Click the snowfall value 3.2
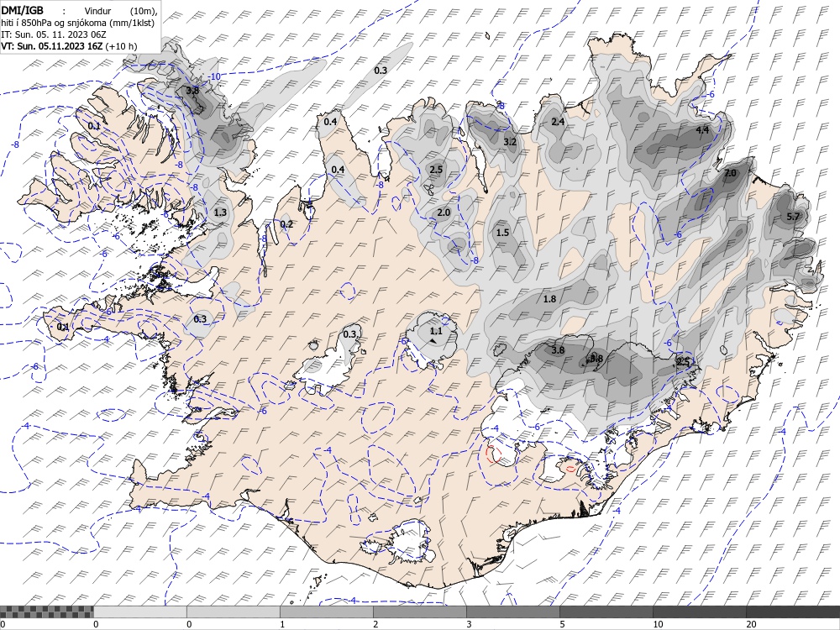Viewport: 840px width, 630px height. pyautogui.click(x=510, y=142)
